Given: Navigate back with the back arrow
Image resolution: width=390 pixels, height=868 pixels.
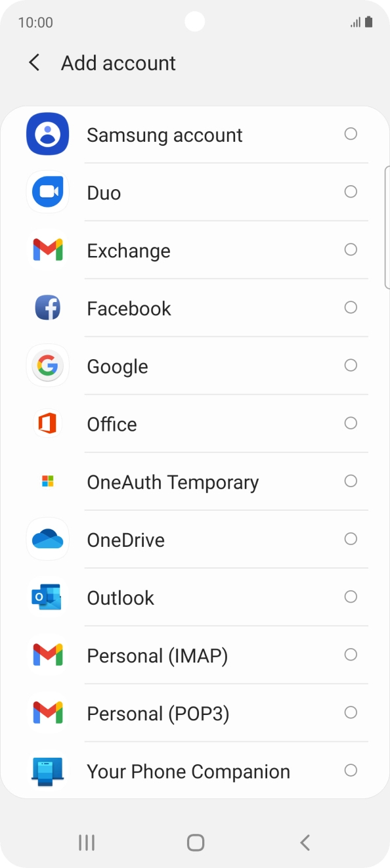Looking at the screenshot, I should (33, 62).
